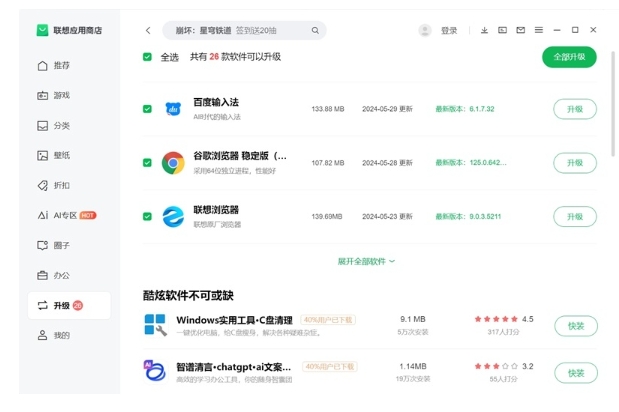Viewport: 619px width, 412px height.
Task: Click the Ai icon in sidebar
Action: (x=43, y=215)
